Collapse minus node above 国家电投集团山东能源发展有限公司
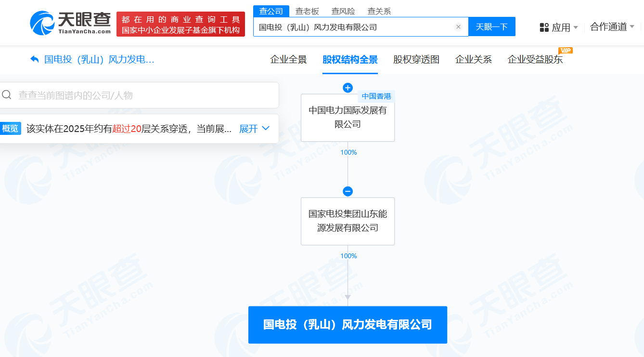The width and height of the screenshot is (644, 357). (348, 191)
